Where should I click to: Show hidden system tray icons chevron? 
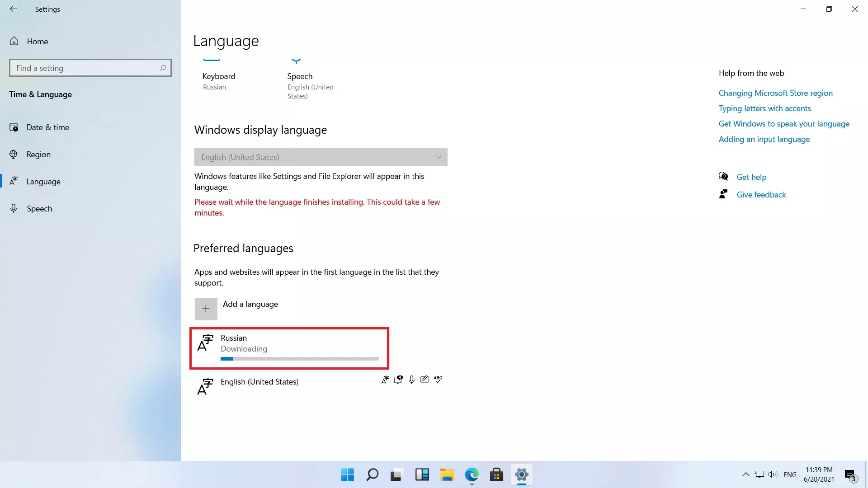(x=745, y=474)
